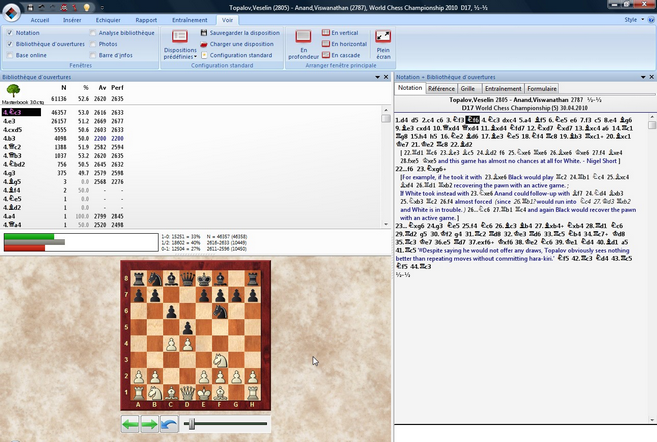Click the light bulb icon in title bar
657x442 pixels.
pos(86,7)
